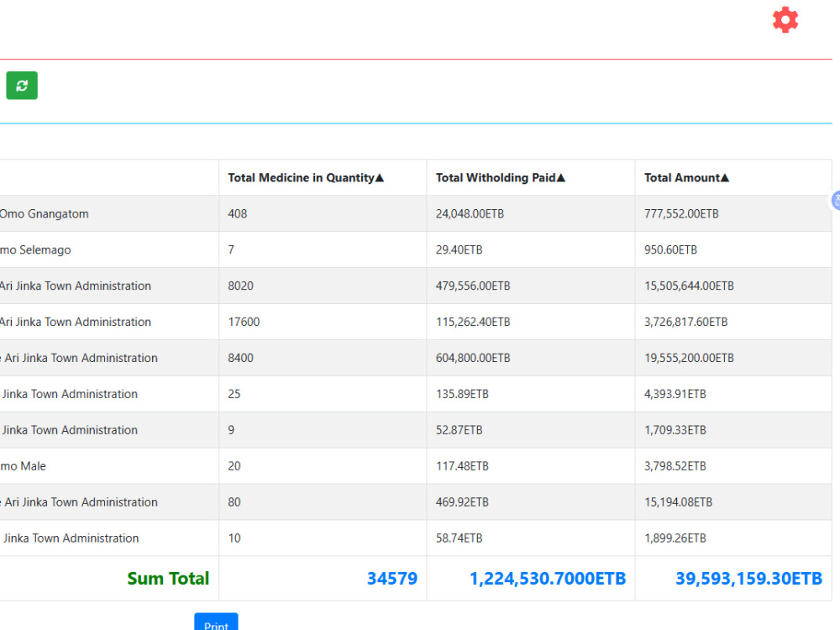
Task: Sort by Total Medicine in Quantity header
Action: [306, 178]
